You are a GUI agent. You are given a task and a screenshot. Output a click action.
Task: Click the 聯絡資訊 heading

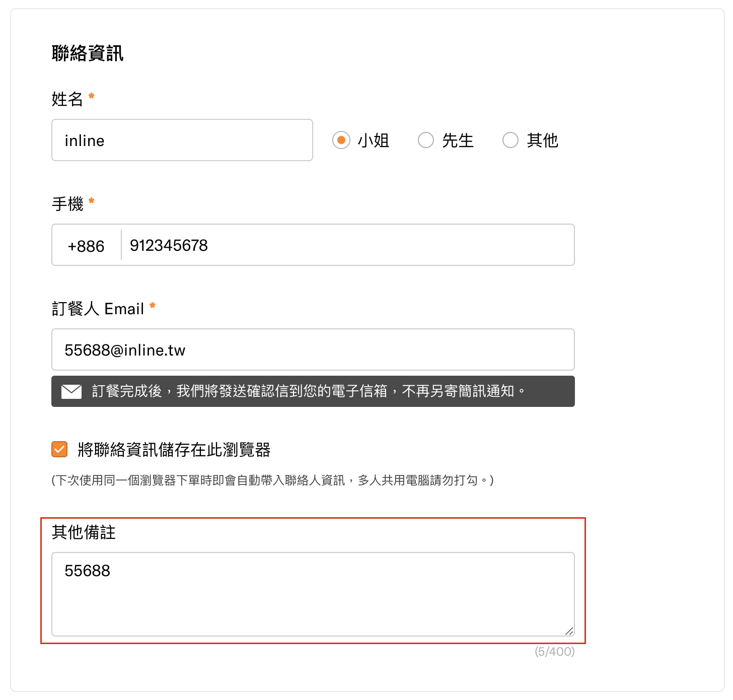88,53
